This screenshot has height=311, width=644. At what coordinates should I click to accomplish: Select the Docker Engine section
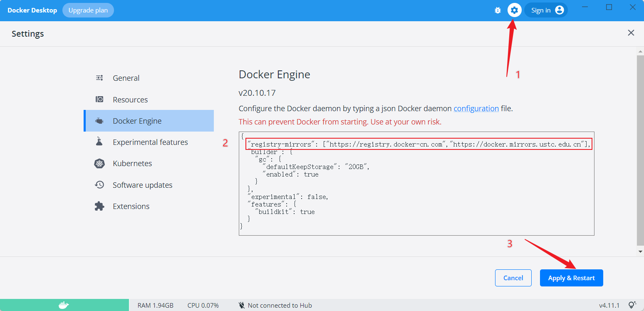[x=149, y=121]
